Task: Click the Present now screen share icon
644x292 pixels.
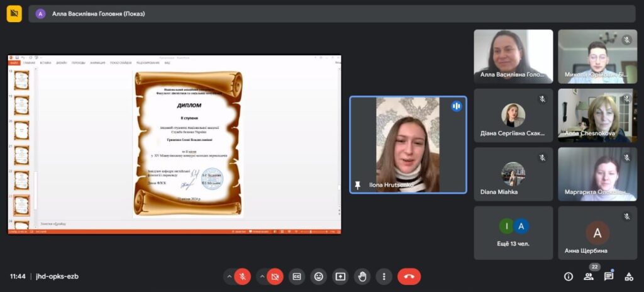Action: coord(340,276)
